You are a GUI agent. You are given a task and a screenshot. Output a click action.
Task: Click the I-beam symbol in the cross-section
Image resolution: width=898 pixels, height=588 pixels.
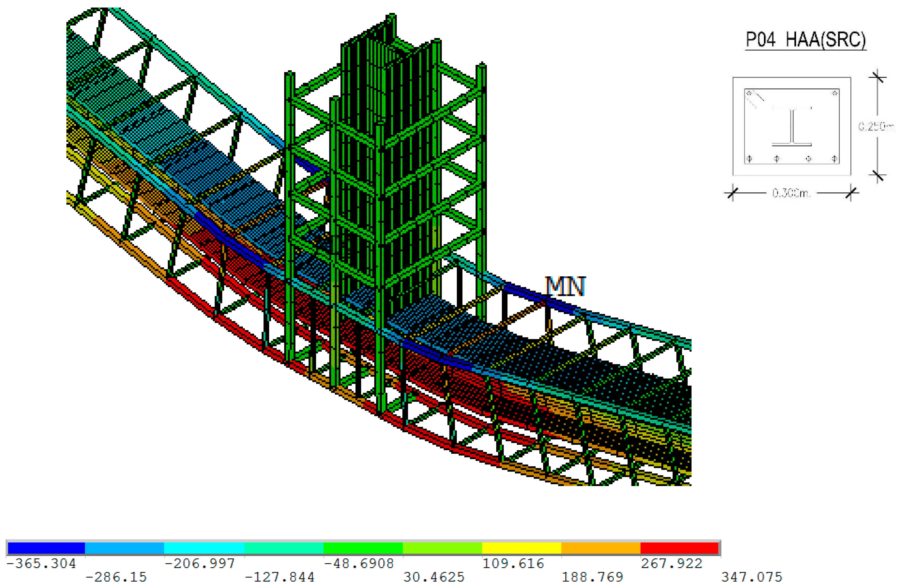pyautogui.click(x=791, y=127)
